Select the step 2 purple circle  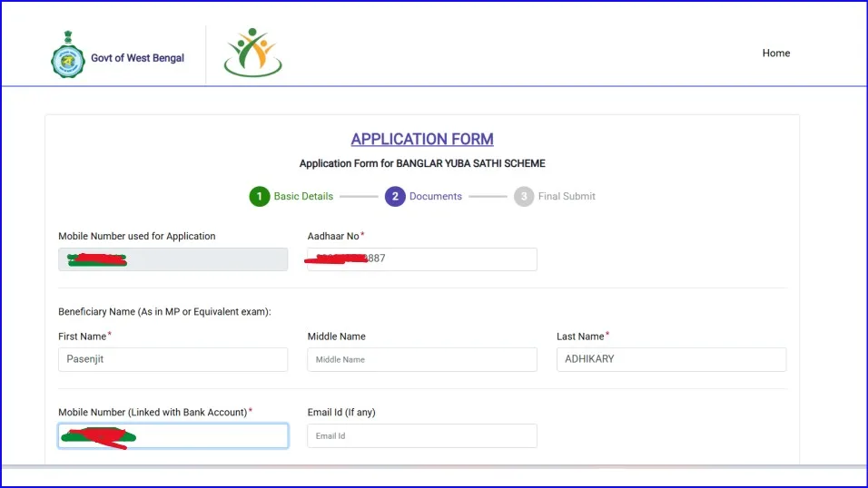click(395, 197)
